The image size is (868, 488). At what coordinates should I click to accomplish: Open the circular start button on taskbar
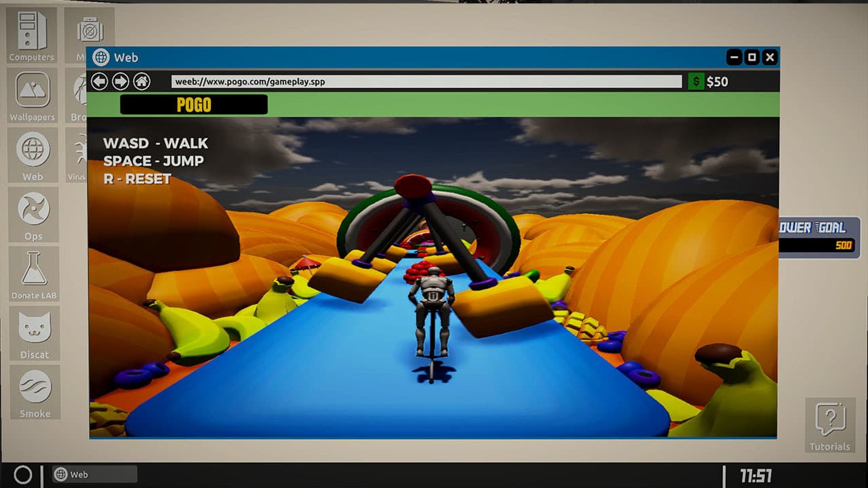[x=23, y=474]
